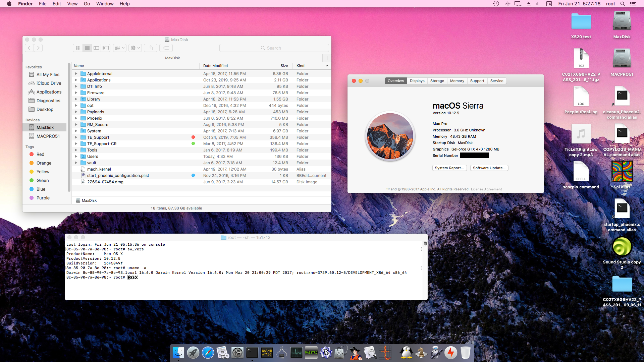Screen dimensions: 644x362
Task: Open the Go menu in the menu bar
Action: (87, 4)
